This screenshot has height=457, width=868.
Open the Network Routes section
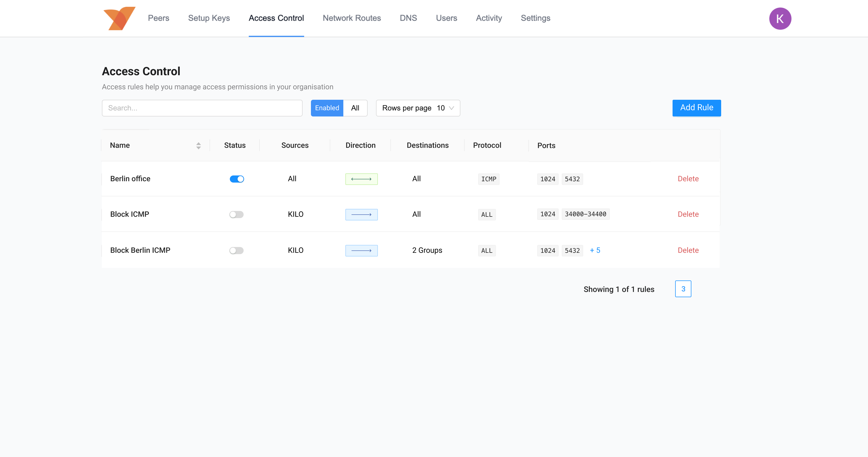pyautogui.click(x=352, y=18)
